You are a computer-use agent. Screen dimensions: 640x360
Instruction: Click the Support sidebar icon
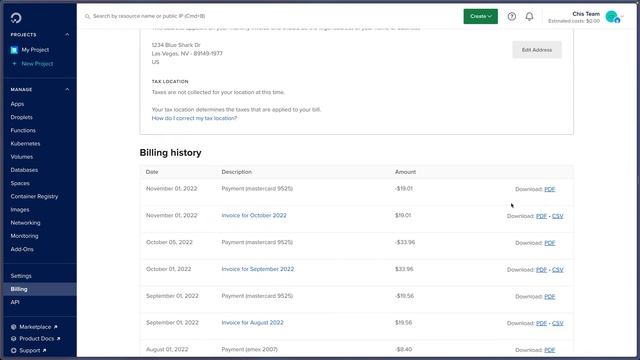tap(13, 351)
